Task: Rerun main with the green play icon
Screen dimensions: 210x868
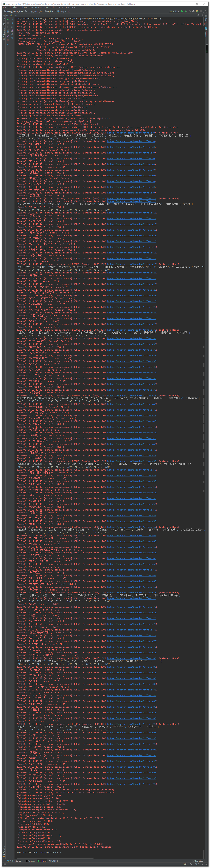Action: point(8,19)
